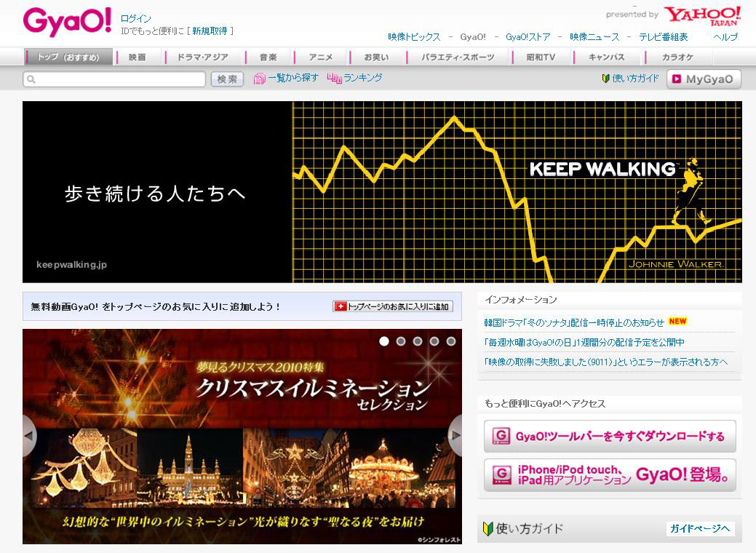Screen dimensions: 756x553
Task: Select fourth carousel slide dot
Action: (434, 341)
